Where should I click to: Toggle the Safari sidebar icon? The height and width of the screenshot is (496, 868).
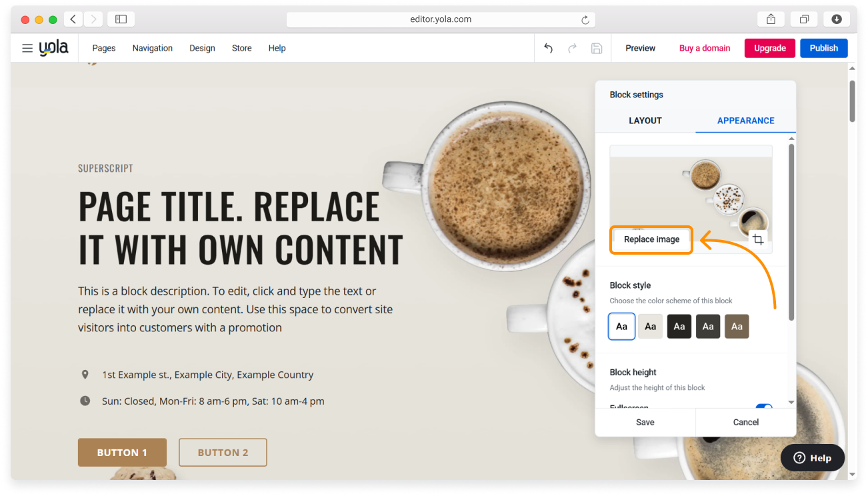121,19
